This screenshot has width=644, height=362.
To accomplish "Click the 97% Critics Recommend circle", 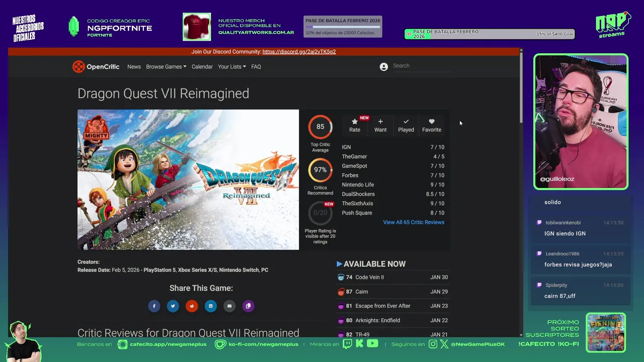I will tap(320, 170).
